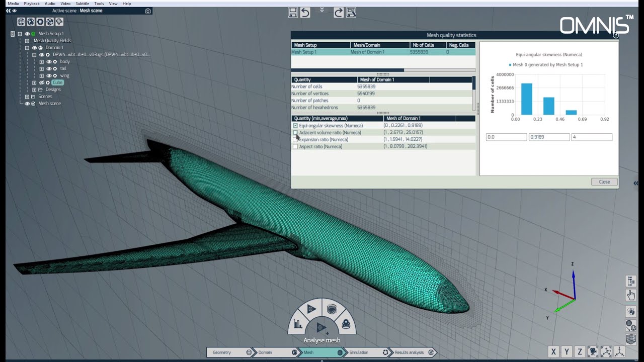Image resolution: width=644 pixels, height=362 pixels.
Task: Expand the wing tree node
Action: 42,76
